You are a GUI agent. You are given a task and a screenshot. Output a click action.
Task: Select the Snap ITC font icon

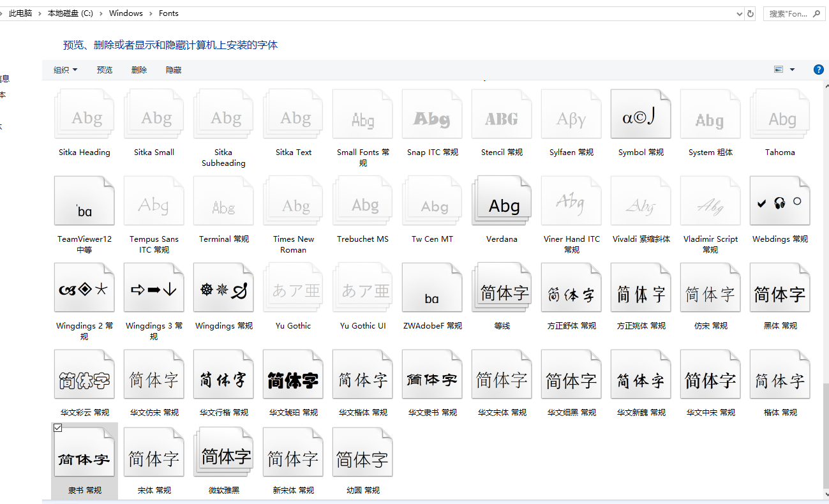[432, 114]
